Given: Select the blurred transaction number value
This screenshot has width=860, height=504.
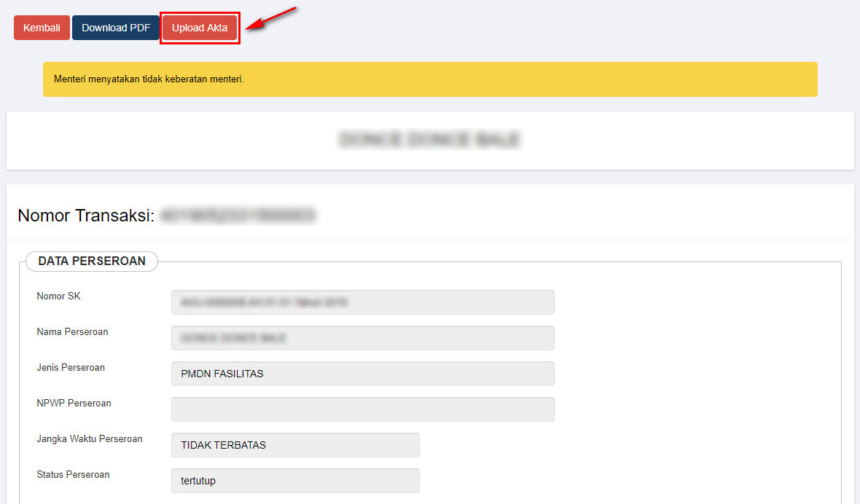Looking at the screenshot, I should click(x=238, y=216).
